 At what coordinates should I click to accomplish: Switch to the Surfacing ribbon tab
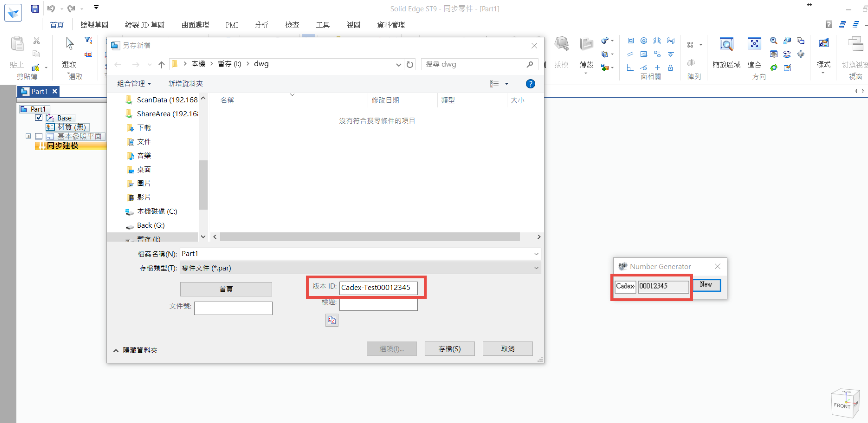coord(195,25)
